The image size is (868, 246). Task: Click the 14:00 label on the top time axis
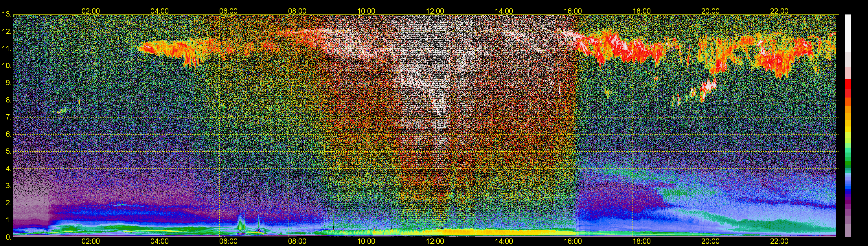pyautogui.click(x=504, y=11)
